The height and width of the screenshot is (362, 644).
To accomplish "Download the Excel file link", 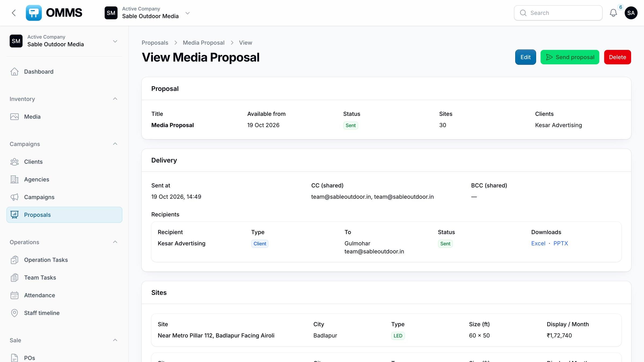I will pos(538,243).
